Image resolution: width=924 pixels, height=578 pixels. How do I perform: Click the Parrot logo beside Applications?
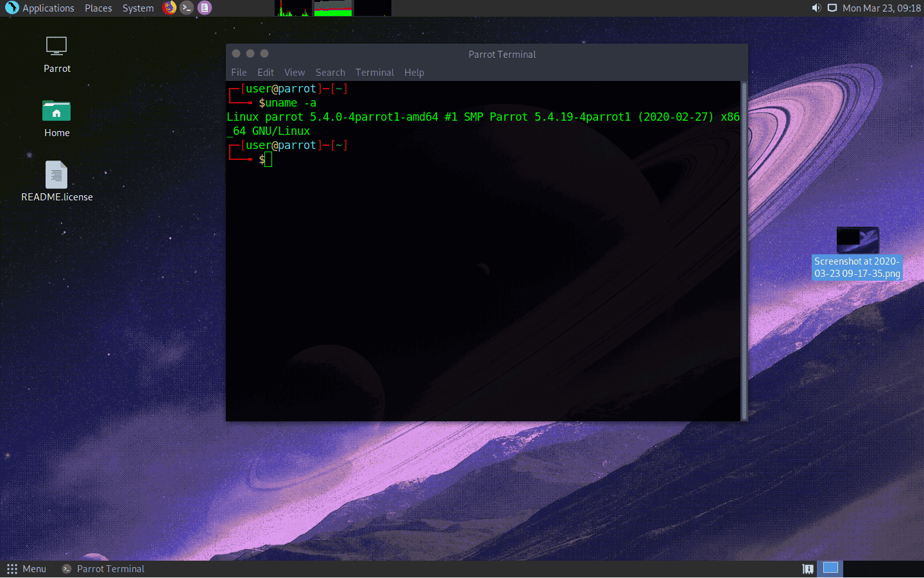coord(12,8)
